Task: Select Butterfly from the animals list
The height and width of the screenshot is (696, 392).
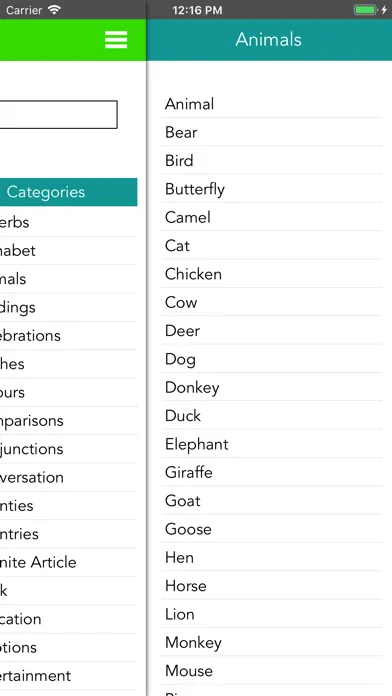Action: pos(271,189)
